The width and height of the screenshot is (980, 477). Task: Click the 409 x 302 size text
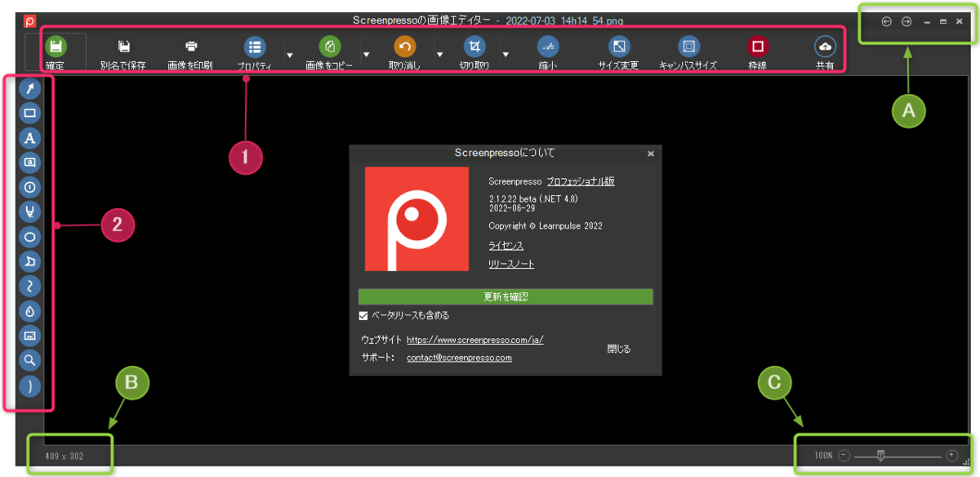65,456
